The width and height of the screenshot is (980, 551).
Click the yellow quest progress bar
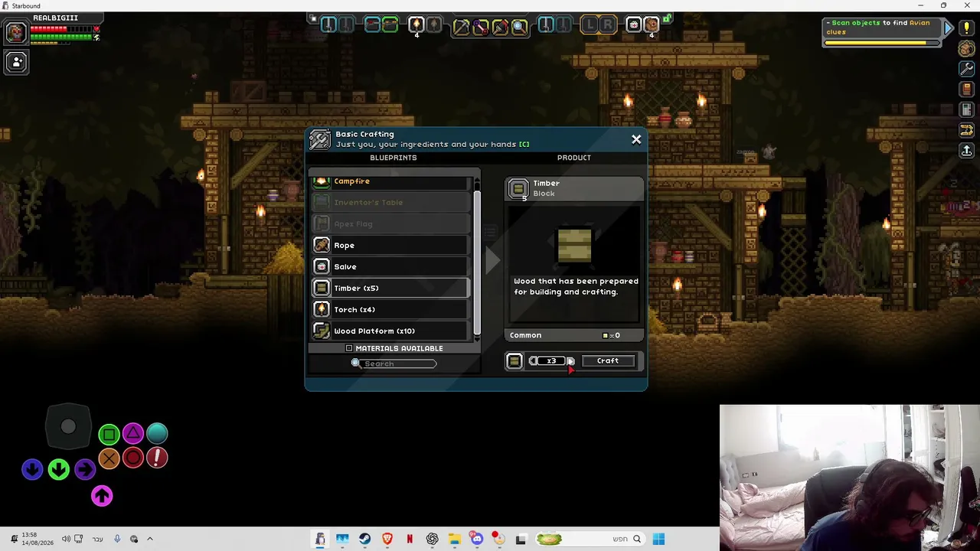point(876,43)
